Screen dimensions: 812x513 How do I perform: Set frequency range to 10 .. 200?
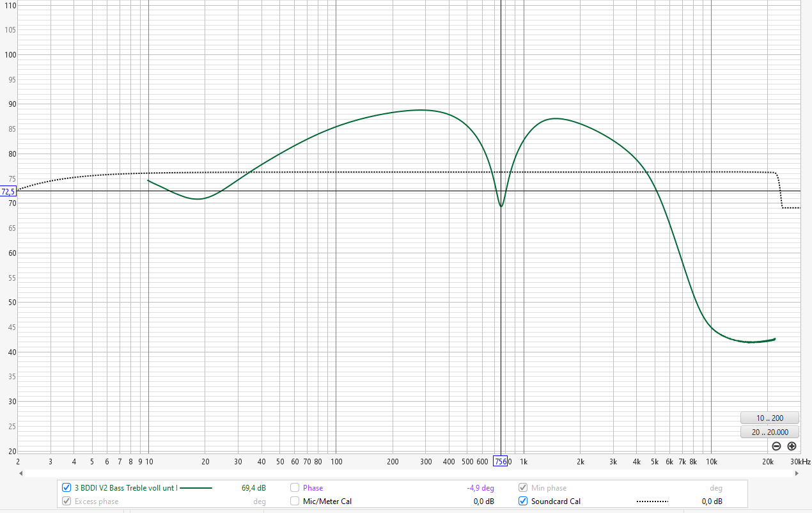[x=769, y=418]
